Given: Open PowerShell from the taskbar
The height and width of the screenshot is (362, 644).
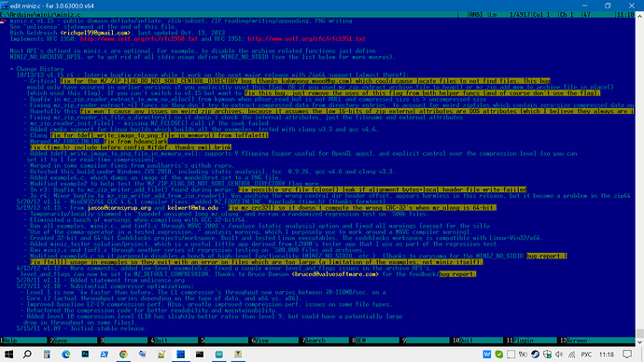Looking at the screenshot, I should 104,355.
